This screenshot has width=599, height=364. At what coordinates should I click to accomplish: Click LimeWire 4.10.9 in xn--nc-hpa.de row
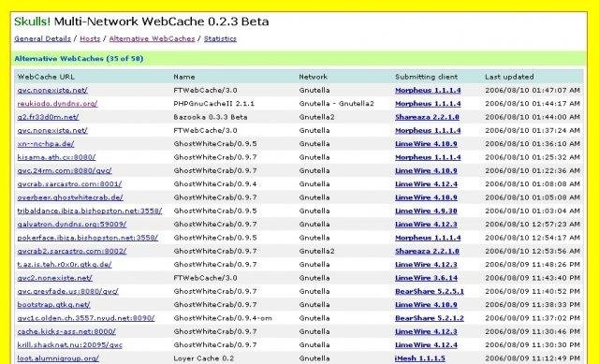426,144
